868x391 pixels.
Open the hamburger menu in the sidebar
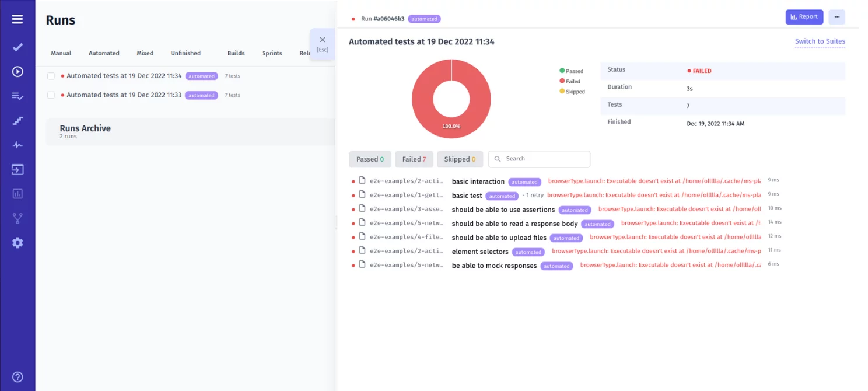click(x=17, y=19)
